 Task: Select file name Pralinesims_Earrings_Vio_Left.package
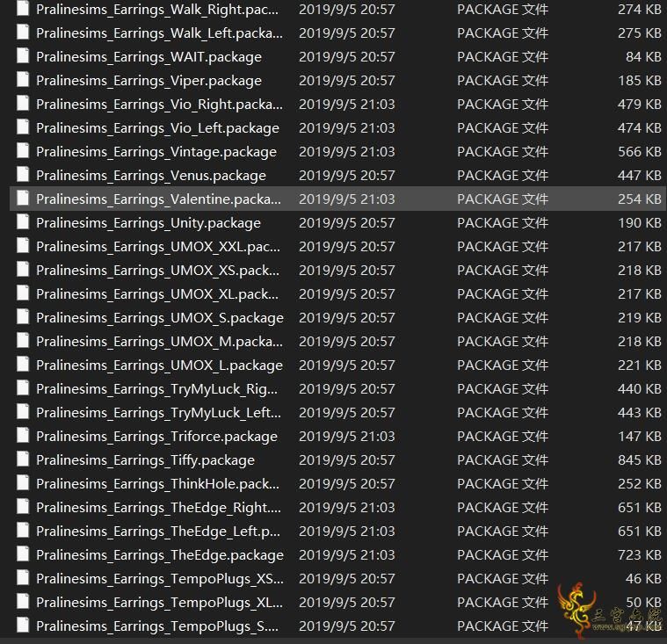coord(158,128)
